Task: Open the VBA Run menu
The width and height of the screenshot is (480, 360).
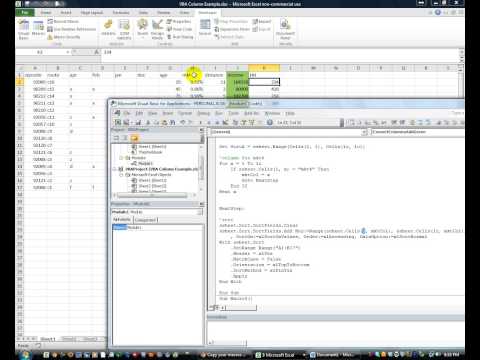Action: [x=219, y=114]
